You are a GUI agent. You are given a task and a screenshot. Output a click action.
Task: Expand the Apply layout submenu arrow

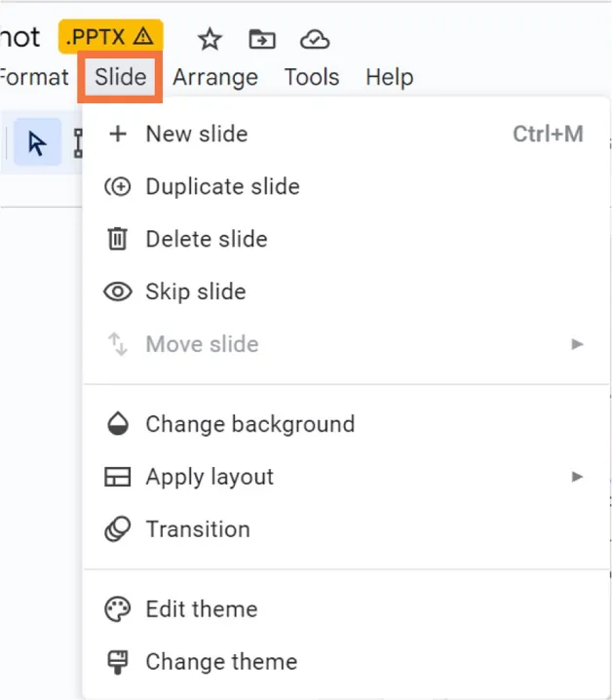(577, 477)
